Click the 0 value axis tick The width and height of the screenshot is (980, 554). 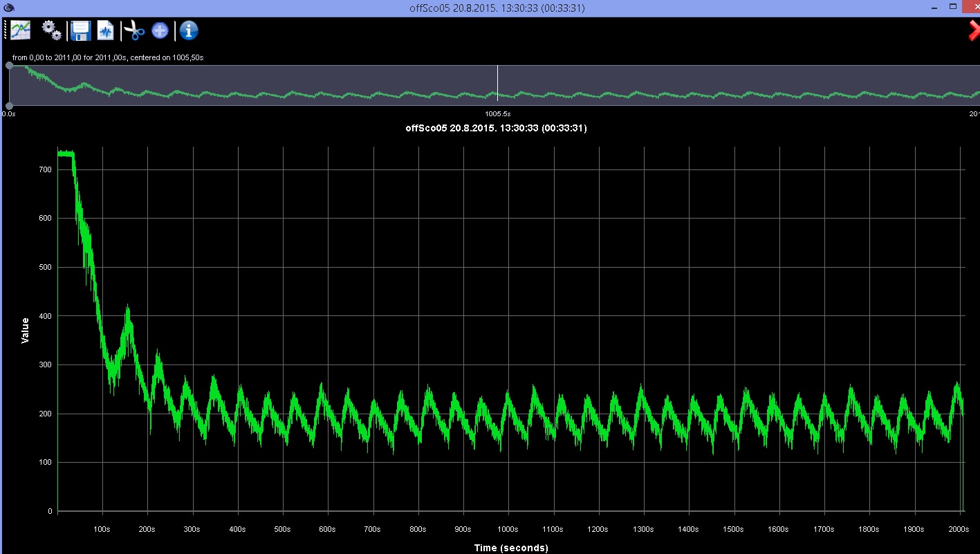[50, 512]
